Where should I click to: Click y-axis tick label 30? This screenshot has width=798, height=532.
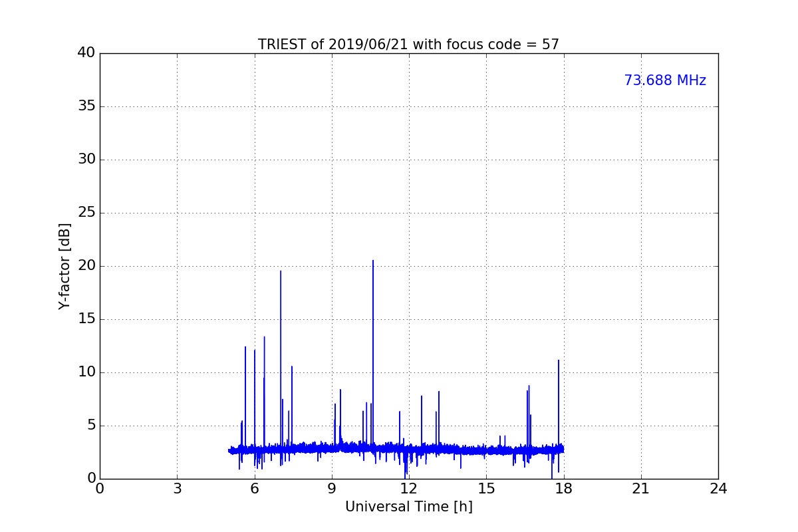pyautogui.click(x=86, y=160)
